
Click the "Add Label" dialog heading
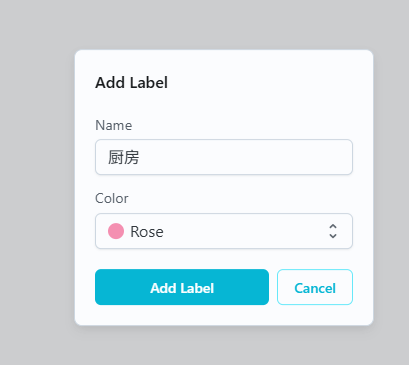(131, 83)
